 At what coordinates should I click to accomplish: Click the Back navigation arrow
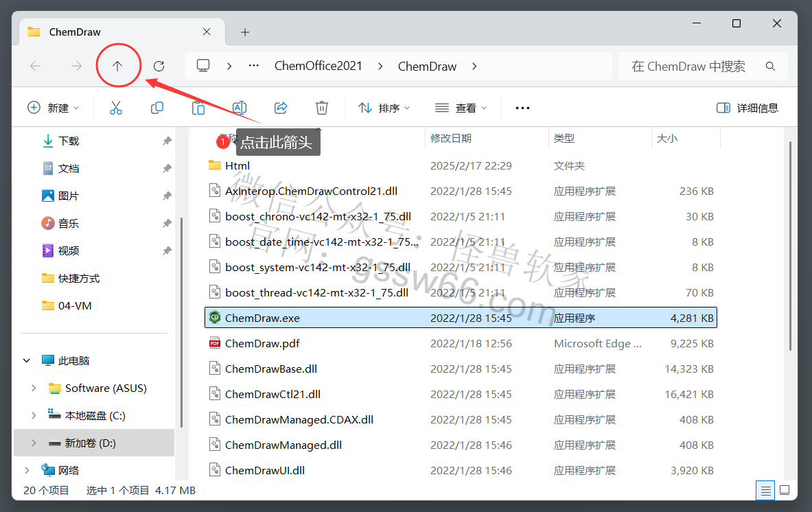point(35,67)
